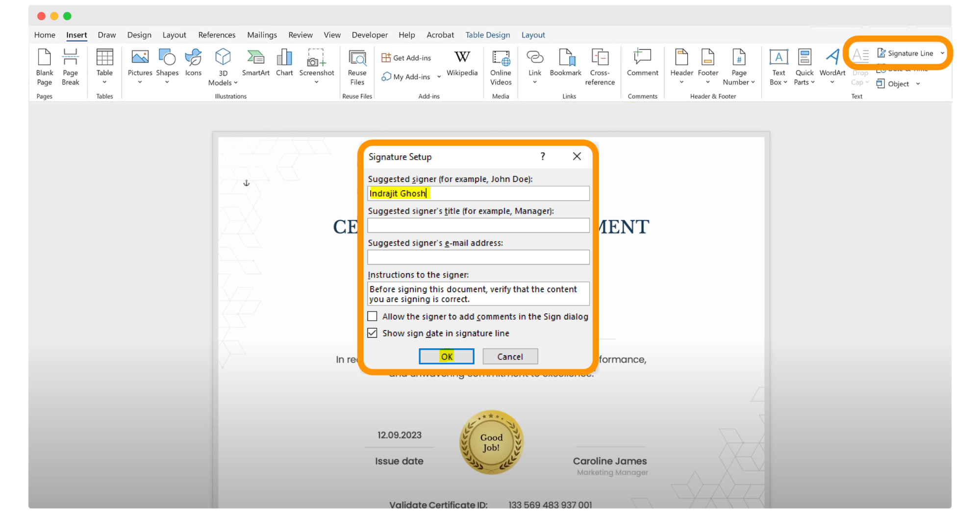
Task: Insert a Cross-reference
Action: [x=600, y=67]
